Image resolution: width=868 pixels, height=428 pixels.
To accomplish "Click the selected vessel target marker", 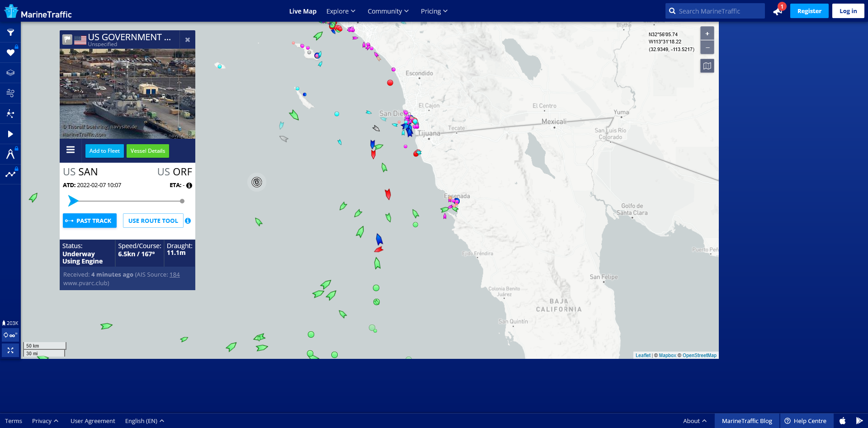I will (x=257, y=182).
